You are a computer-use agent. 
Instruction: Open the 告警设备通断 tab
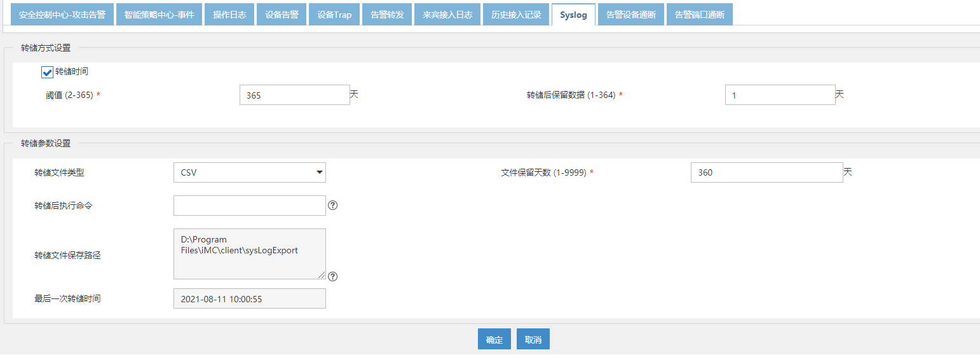click(x=630, y=15)
